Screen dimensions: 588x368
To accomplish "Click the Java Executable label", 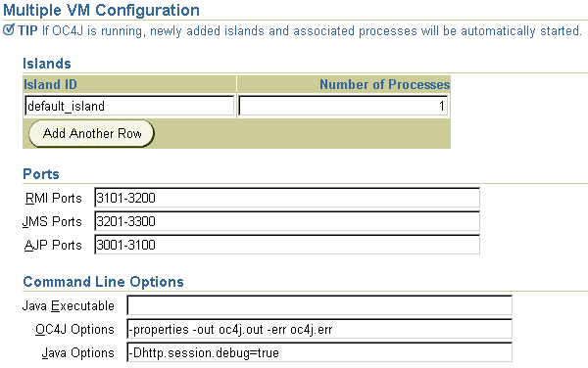I will [x=69, y=306].
